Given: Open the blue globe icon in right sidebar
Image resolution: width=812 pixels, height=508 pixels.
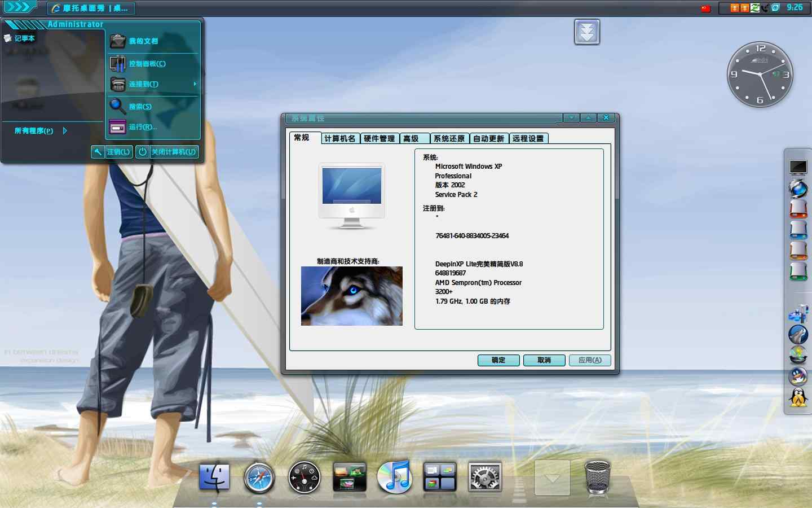Looking at the screenshot, I should tap(798, 188).
